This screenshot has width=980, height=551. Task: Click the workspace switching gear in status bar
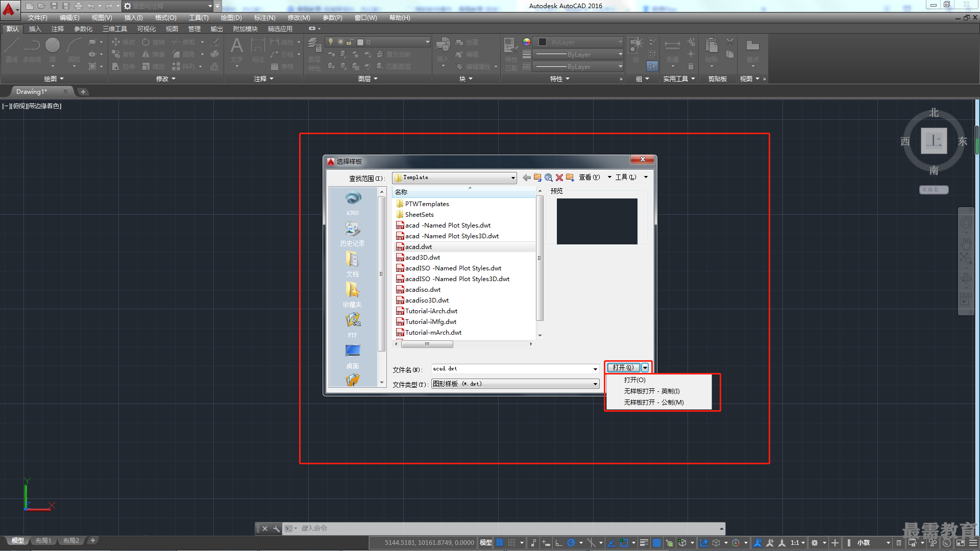coord(815,543)
